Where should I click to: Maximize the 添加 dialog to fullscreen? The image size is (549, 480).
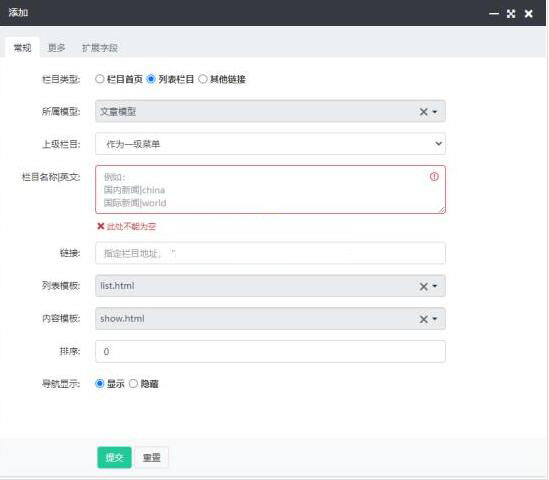point(511,14)
